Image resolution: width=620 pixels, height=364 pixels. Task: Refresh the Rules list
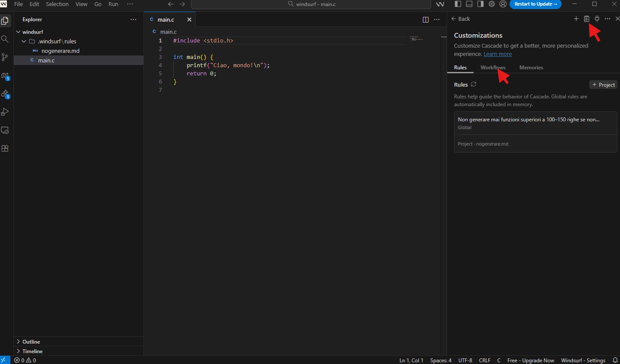[474, 84]
